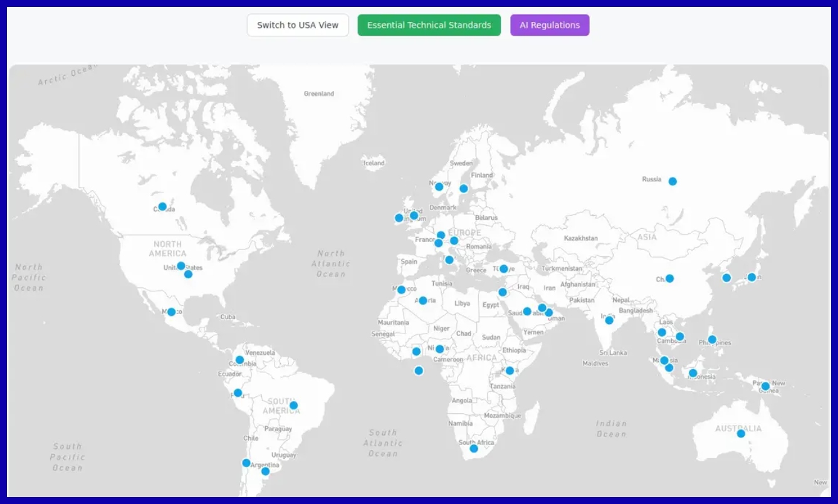The width and height of the screenshot is (838, 504).
Task: Open Essential Technical Standards
Action: point(429,25)
